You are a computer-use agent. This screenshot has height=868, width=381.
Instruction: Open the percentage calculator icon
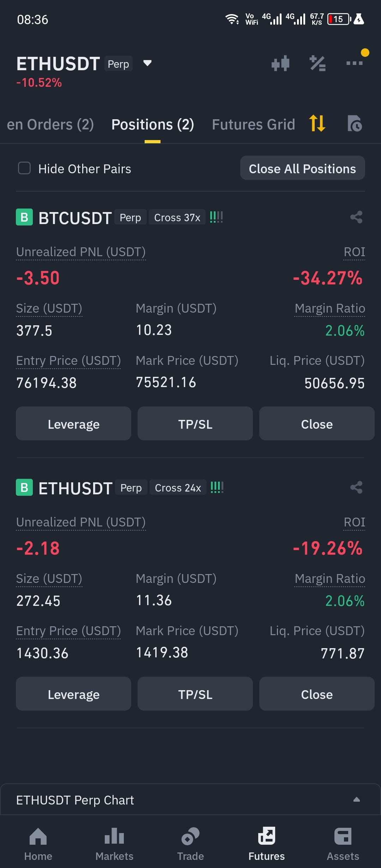(317, 64)
